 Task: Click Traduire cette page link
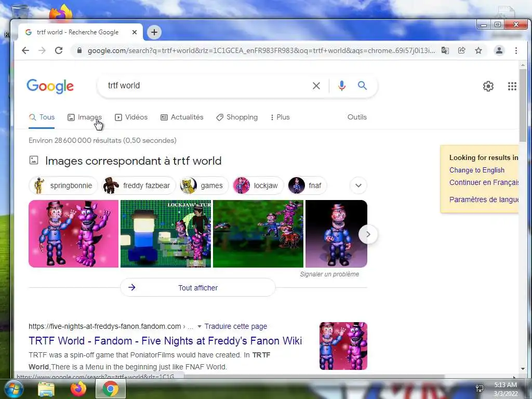tap(236, 326)
